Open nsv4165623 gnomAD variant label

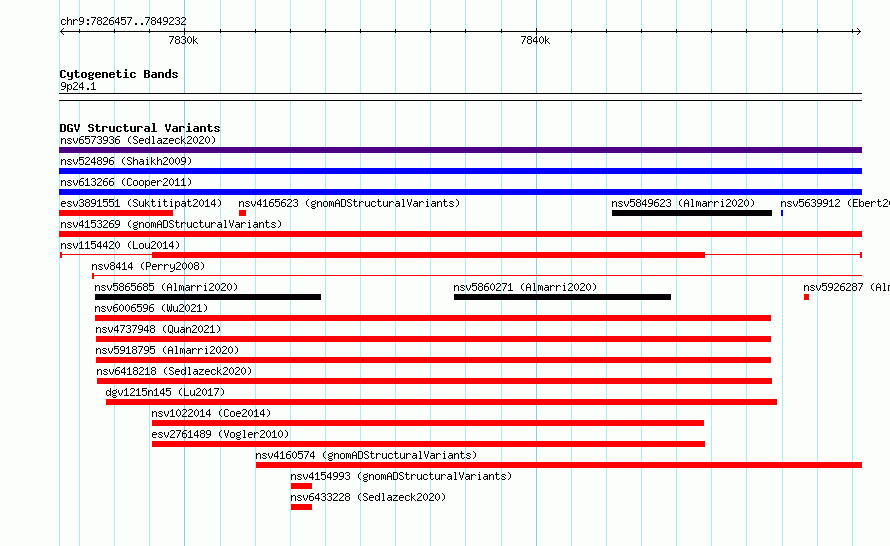(349, 203)
